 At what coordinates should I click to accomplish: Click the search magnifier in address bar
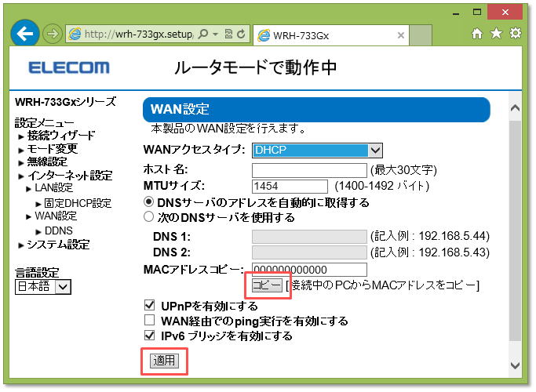[x=203, y=34]
